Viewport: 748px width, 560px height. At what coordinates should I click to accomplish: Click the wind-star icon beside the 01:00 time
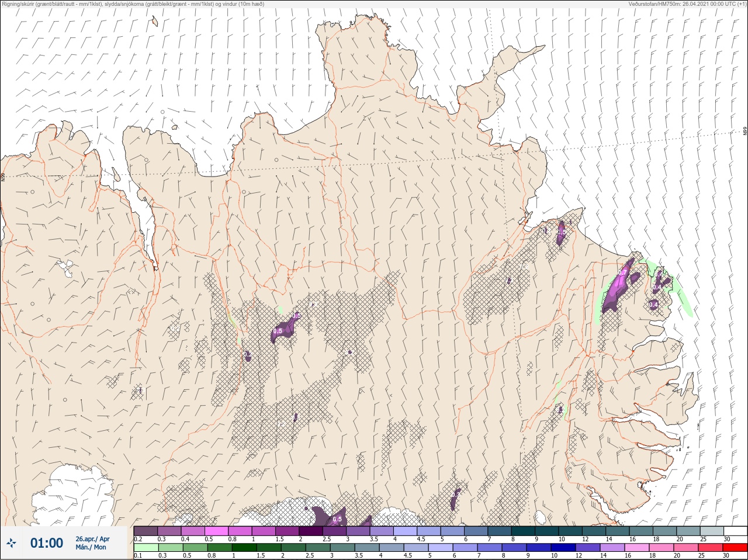pos(12,543)
